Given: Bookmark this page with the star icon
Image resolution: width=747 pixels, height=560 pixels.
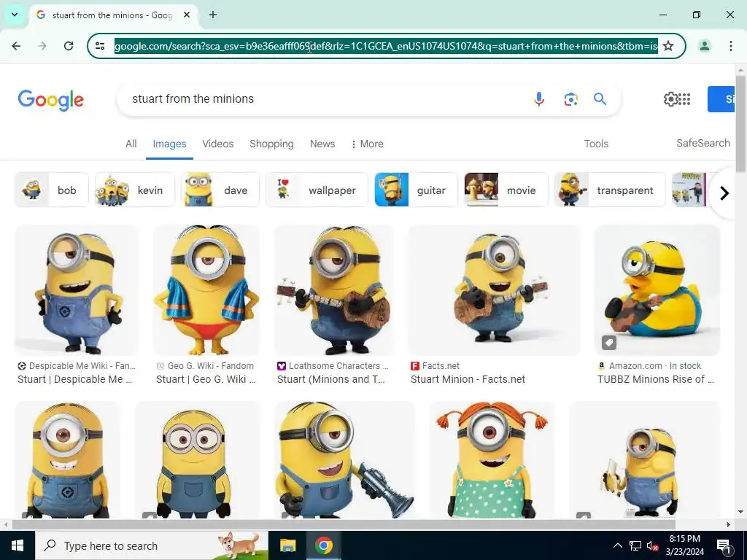Looking at the screenshot, I should coord(668,46).
